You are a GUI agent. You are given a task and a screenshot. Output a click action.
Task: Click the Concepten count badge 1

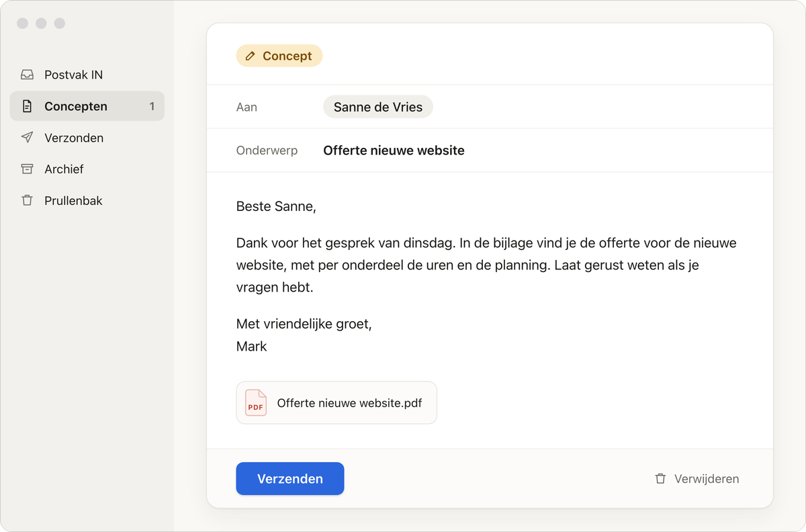pos(152,106)
